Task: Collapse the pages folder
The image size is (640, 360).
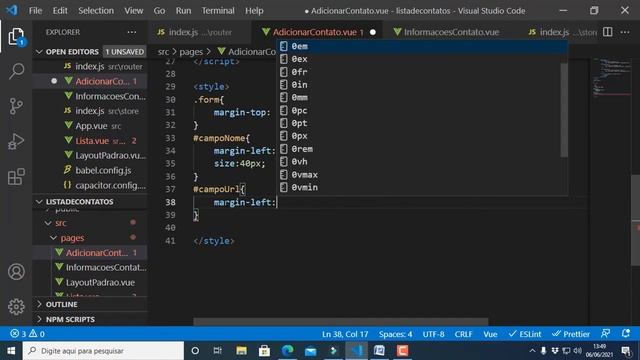Action: [53, 238]
